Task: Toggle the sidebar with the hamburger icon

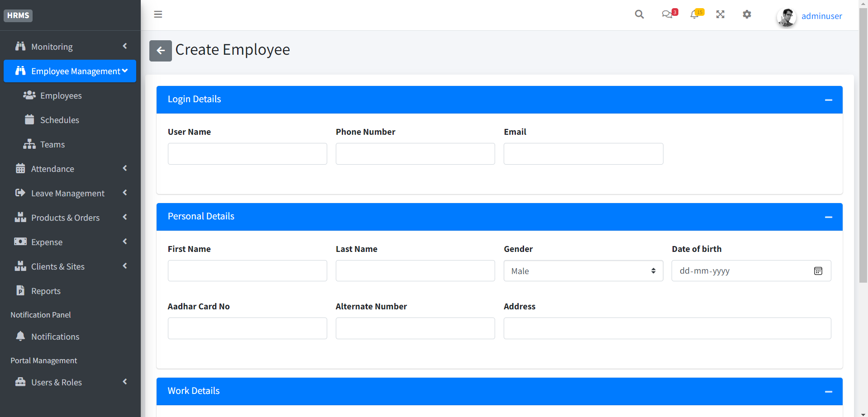Action: click(157, 14)
